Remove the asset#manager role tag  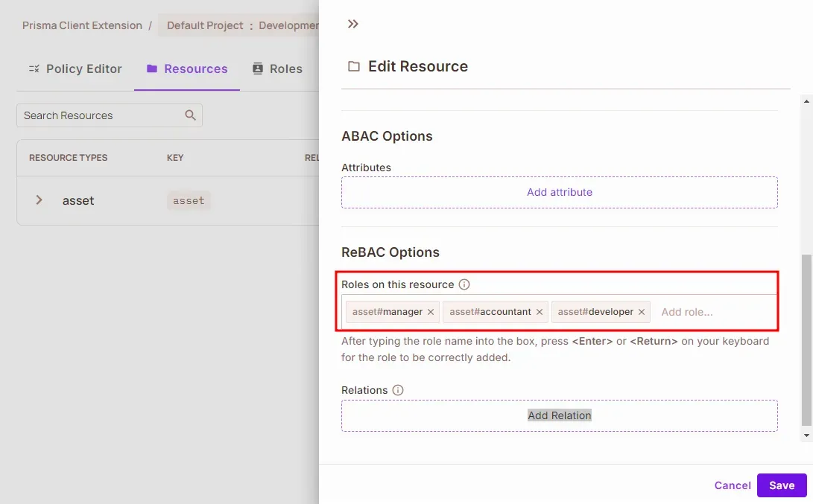pyautogui.click(x=431, y=312)
